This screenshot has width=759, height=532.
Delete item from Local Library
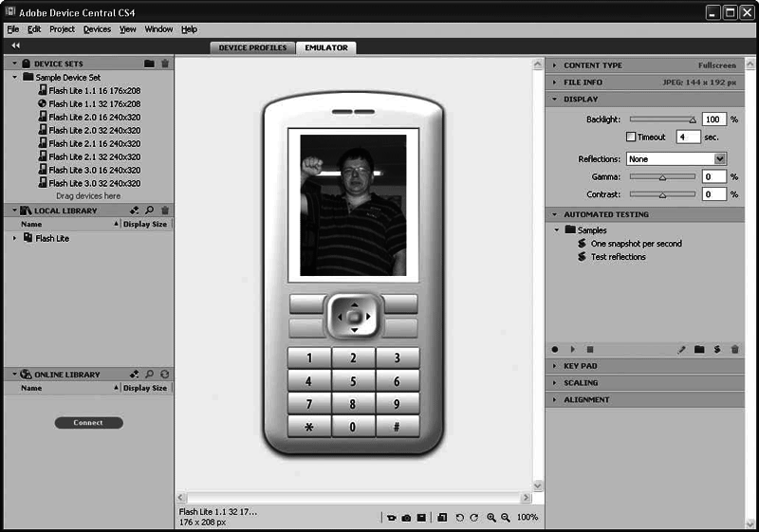coord(165,210)
